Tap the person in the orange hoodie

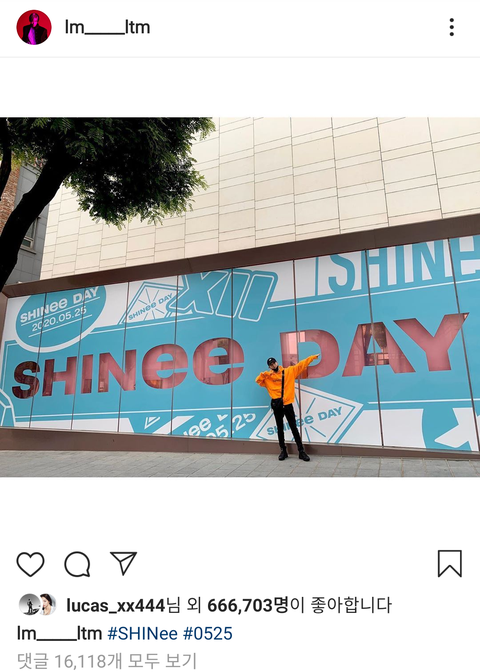coord(286,407)
